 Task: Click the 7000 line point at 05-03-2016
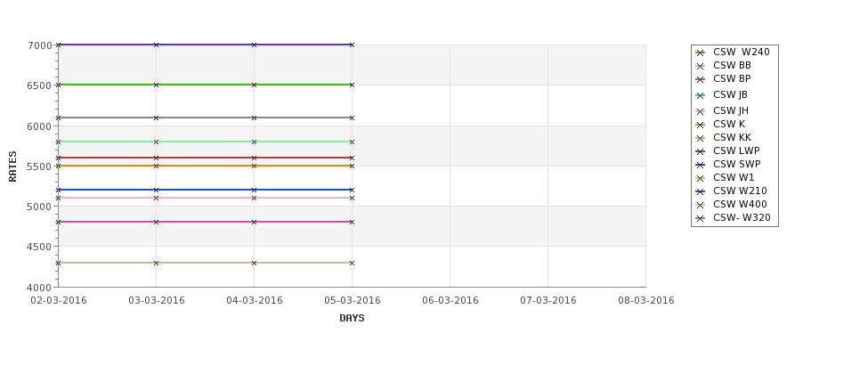[352, 45]
